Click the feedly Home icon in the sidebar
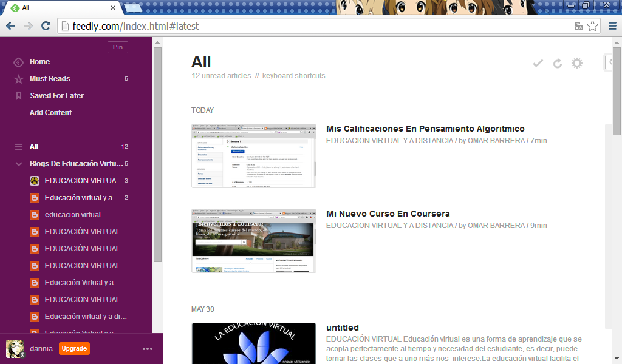Viewport: 622px width, 364px height. click(x=19, y=62)
